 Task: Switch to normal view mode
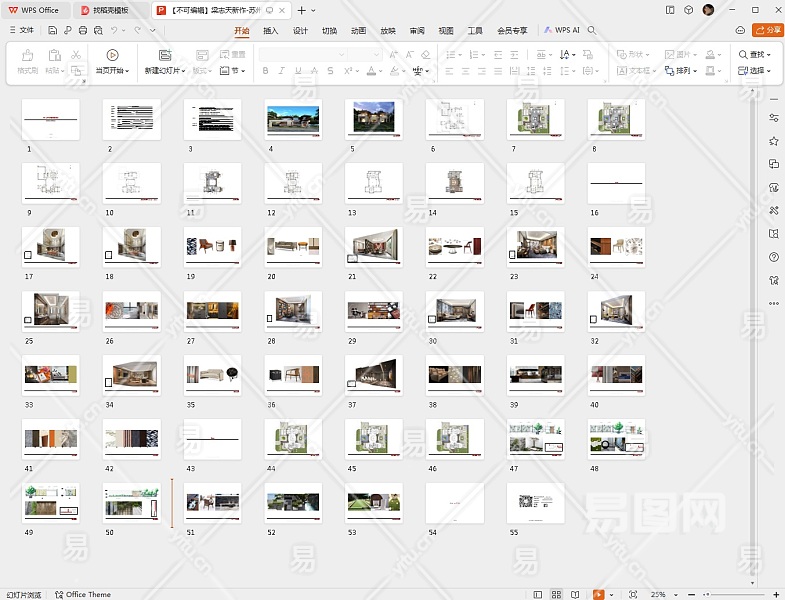(x=537, y=594)
